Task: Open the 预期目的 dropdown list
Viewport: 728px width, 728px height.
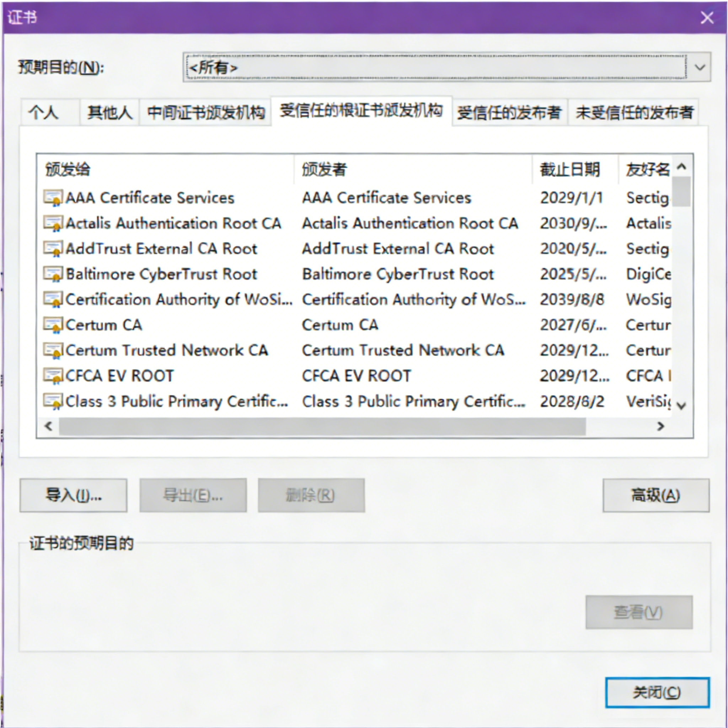Action: coord(699,68)
